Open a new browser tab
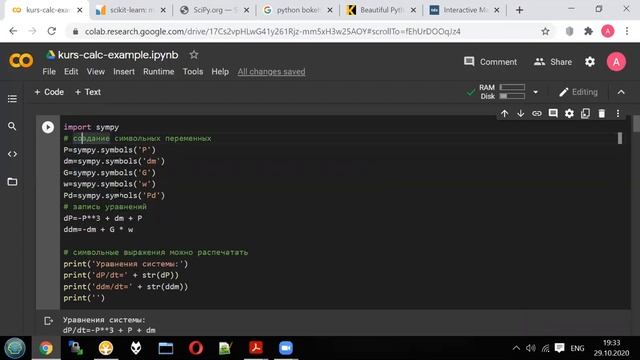 pyautogui.click(x=519, y=10)
